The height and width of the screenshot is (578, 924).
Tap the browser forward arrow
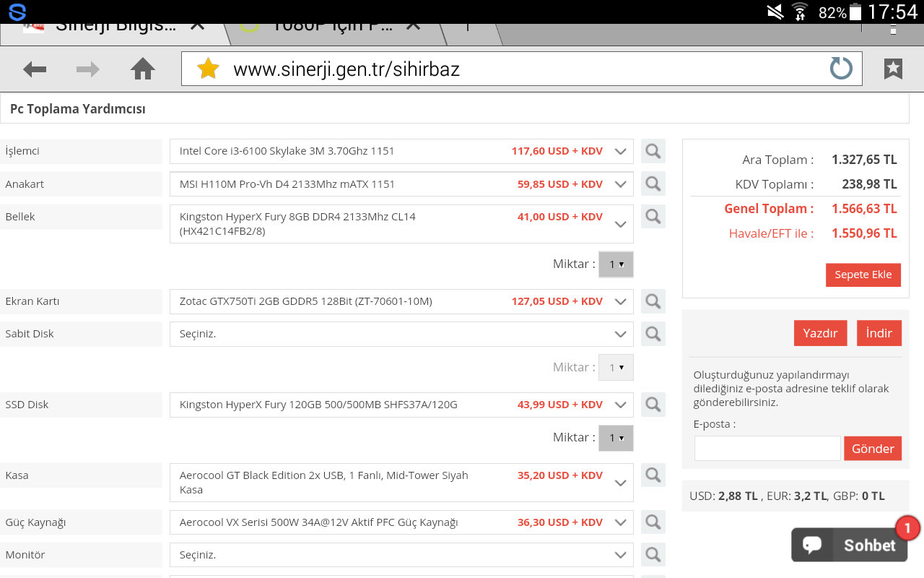[x=88, y=69]
